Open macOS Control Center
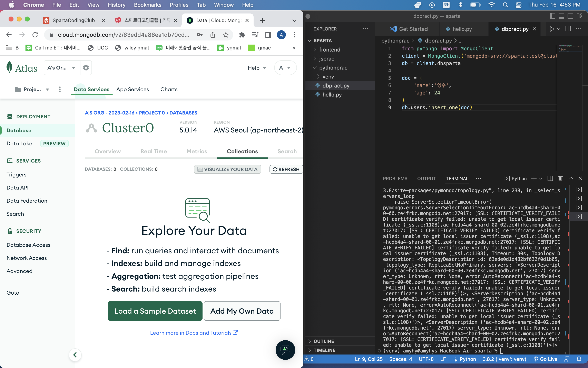The image size is (588, 368). point(519,5)
